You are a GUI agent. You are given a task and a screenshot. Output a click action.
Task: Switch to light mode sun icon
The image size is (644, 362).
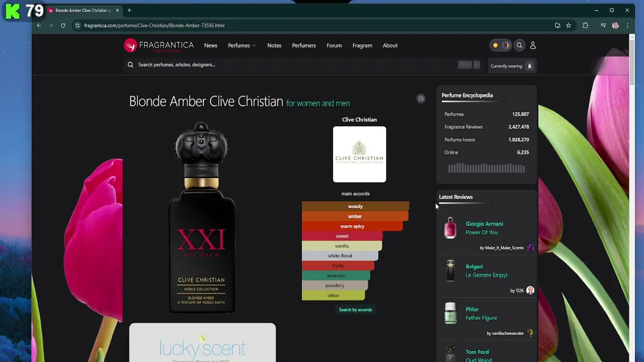[x=496, y=45]
